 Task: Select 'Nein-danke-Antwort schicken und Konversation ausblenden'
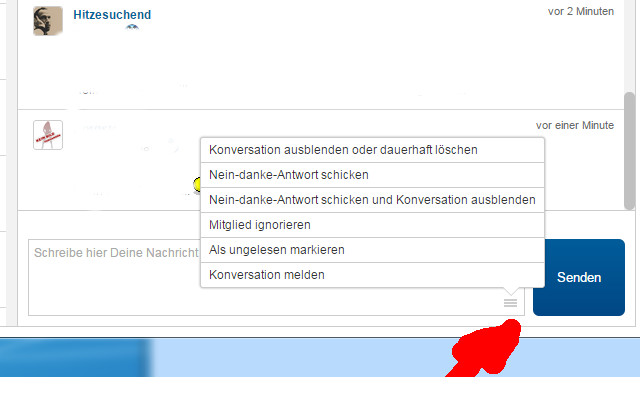(x=372, y=200)
